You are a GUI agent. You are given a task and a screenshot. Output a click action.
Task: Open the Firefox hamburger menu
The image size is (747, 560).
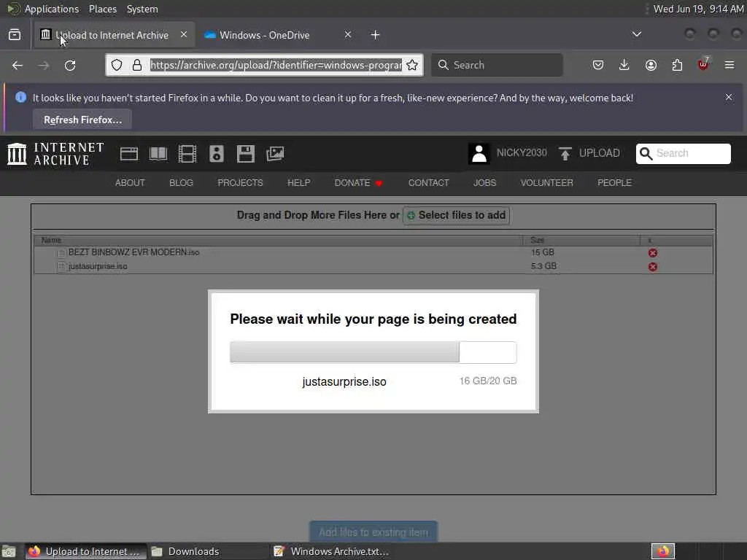pos(729,65)
